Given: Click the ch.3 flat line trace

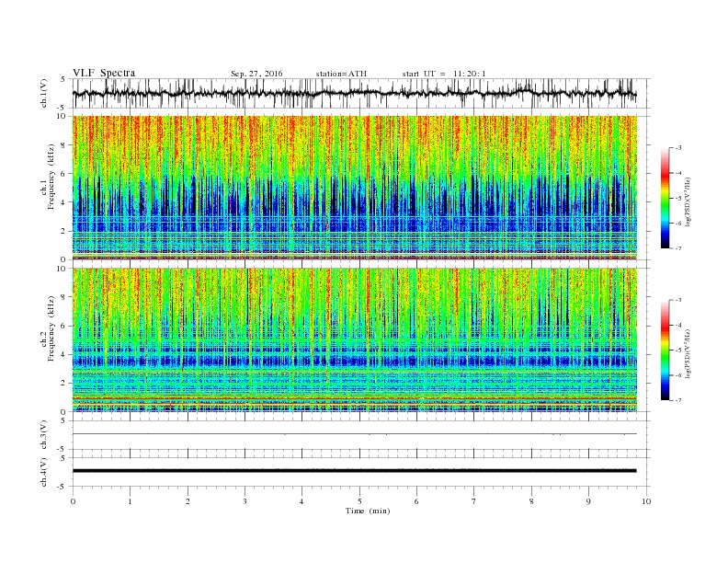Looking at the screenshot, I should point(355,434).
